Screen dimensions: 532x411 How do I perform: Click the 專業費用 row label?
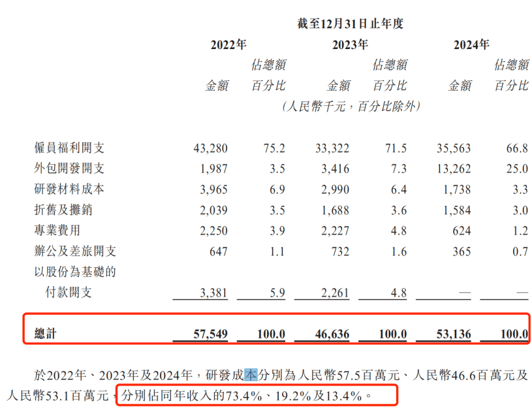pos(59,231)
